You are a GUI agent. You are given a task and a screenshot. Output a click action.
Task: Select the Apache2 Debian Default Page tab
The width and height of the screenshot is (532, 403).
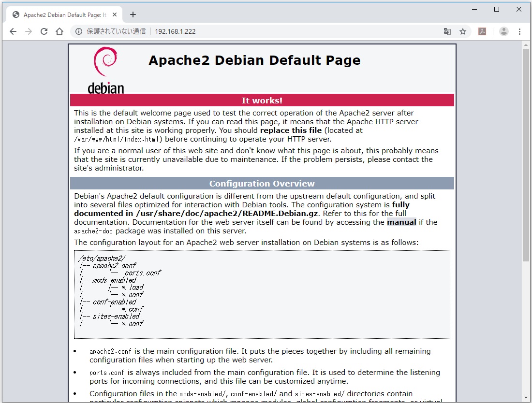point(63,14)
